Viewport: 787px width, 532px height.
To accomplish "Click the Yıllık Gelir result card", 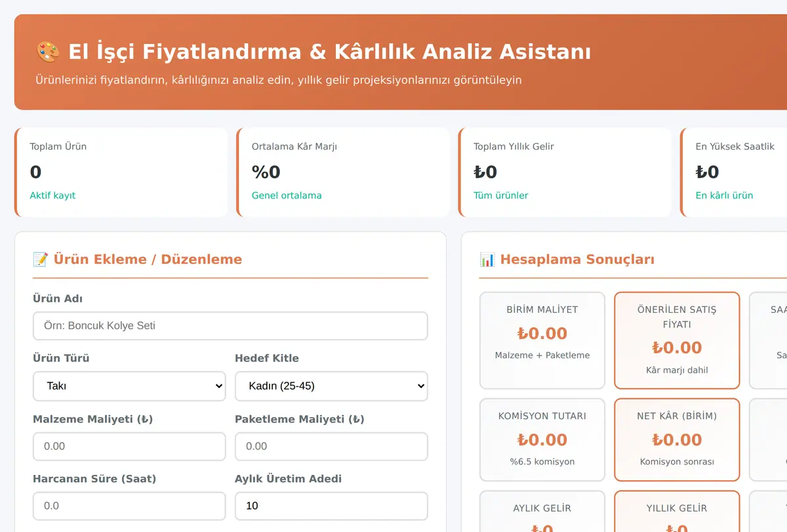I will tap(677, 512).
